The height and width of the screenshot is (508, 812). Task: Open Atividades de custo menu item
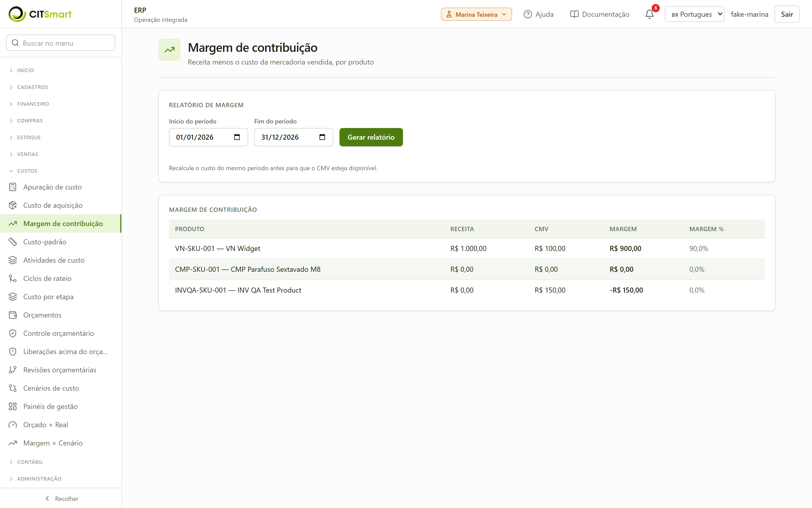pyautogui.click(x=60, y=260)
